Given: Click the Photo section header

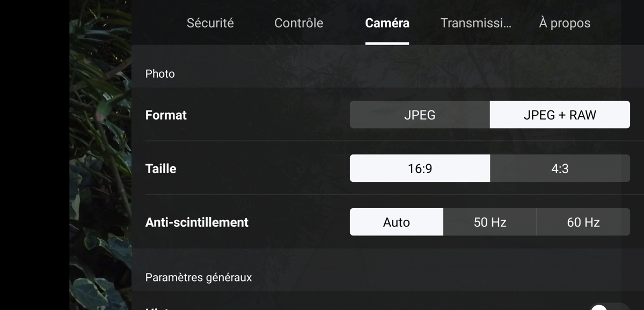Looking at the screenshot, I should pos(160,73).
